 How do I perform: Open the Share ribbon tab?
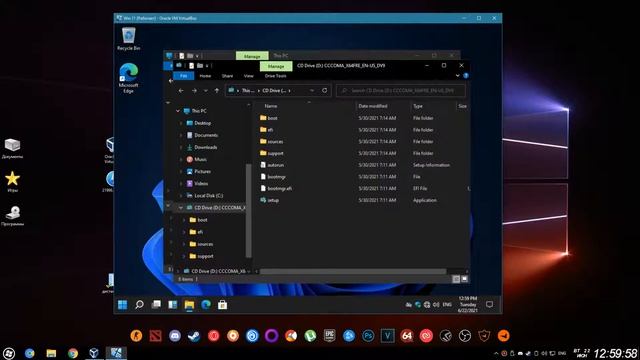tap(227, 76)
